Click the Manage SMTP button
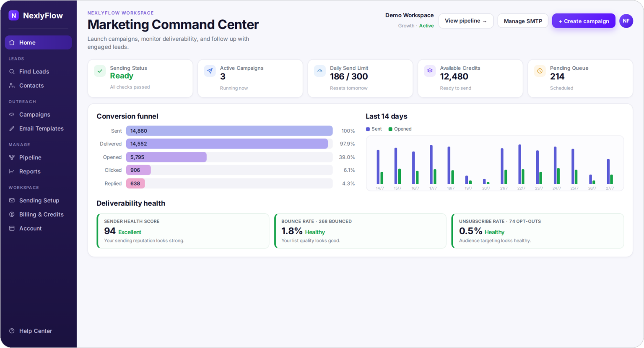 [x=523, y=21]
